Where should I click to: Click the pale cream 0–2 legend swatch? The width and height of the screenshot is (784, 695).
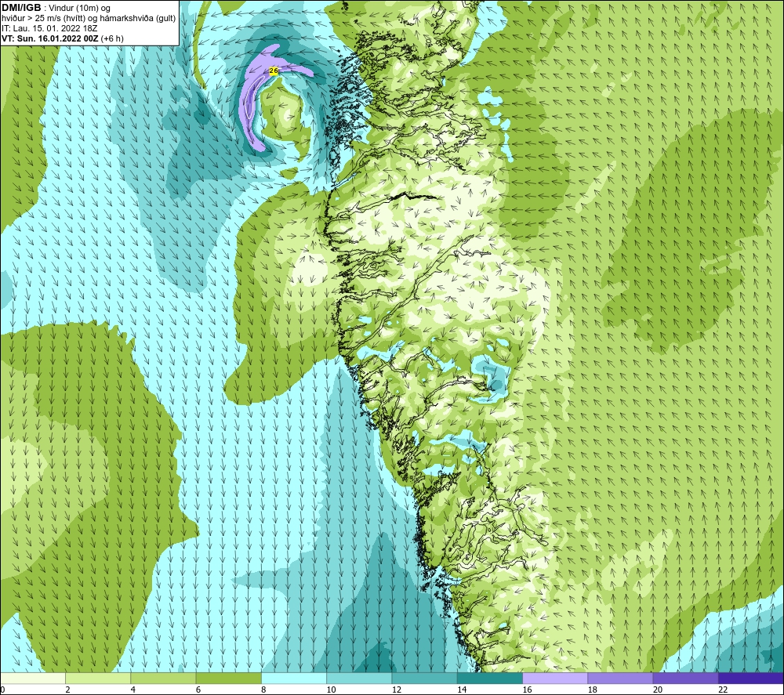coord(33,678)
